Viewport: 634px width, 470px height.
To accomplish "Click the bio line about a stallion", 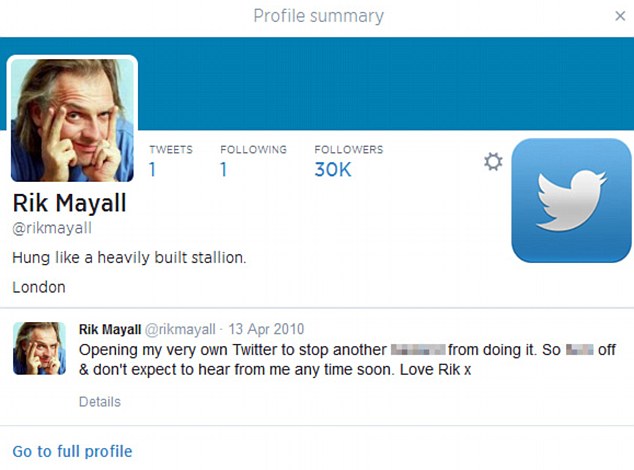I will coord(129,258).
